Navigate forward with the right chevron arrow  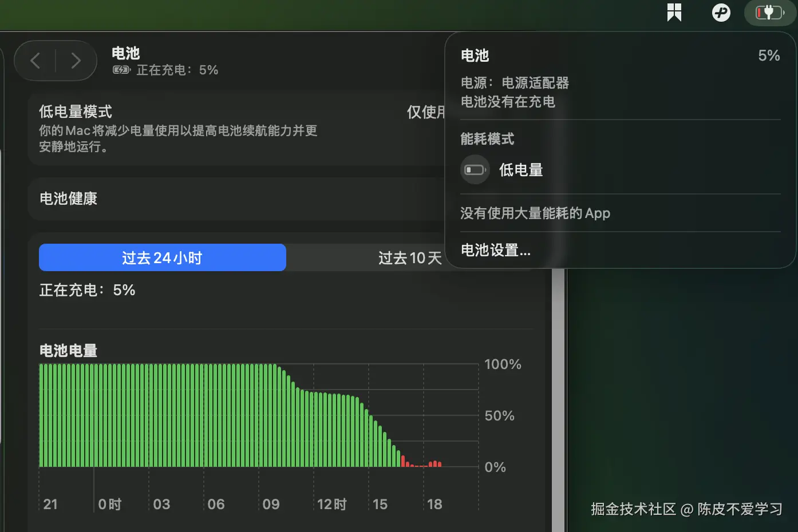pyautogui.click(x=77, y=60)
